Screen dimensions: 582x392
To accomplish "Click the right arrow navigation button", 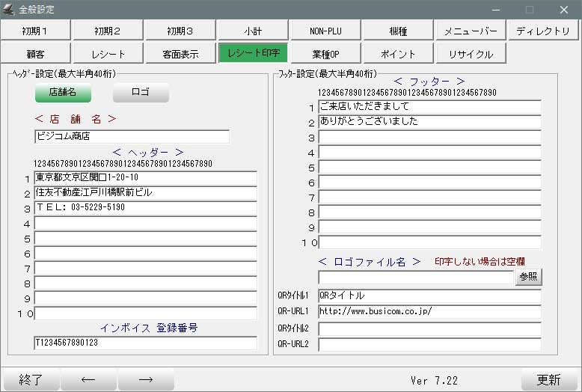I will click(146, 379).
